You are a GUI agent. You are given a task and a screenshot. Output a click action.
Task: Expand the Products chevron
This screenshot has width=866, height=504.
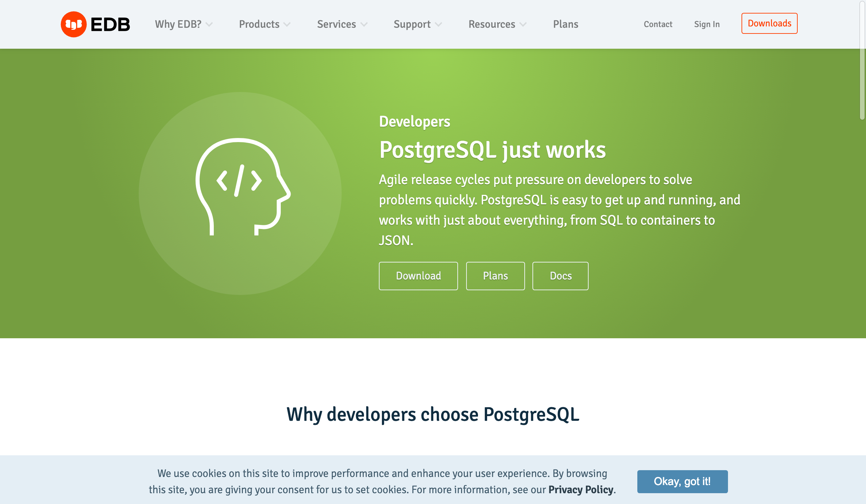pos(287,24)
